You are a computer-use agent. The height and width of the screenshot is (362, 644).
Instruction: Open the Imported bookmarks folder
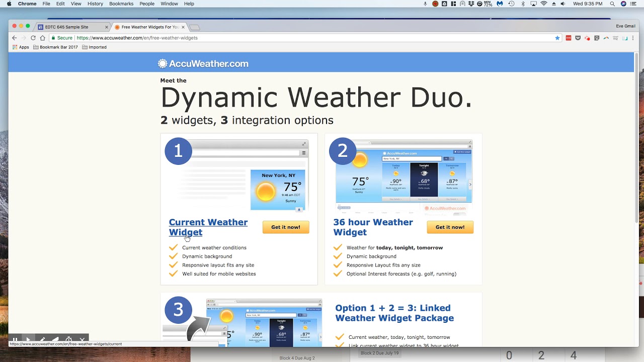94,47
